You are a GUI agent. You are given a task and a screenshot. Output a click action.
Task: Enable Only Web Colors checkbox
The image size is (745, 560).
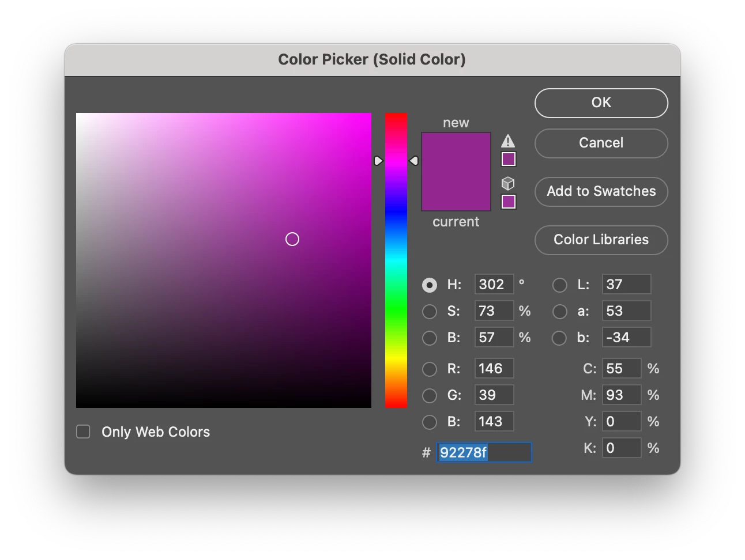pos(84,432)
